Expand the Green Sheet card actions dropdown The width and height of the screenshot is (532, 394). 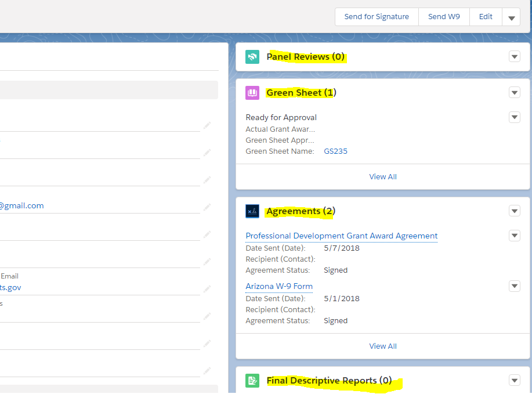coord(515,93)
